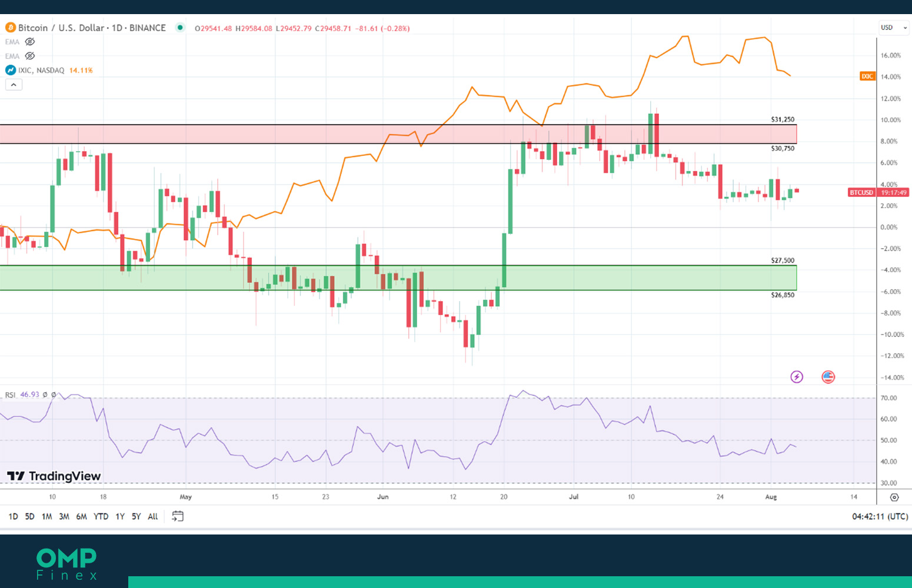Click the $30,750 resistance label

click(x=783, y=148)
